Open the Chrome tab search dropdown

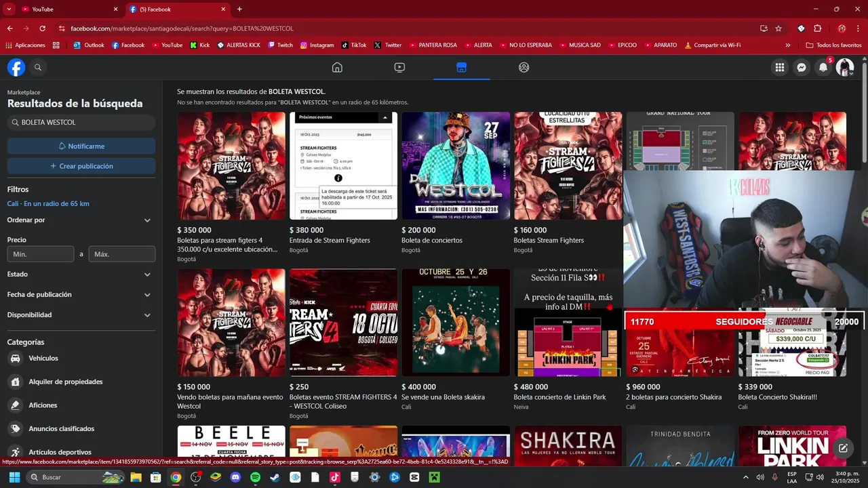click(9, 9)
